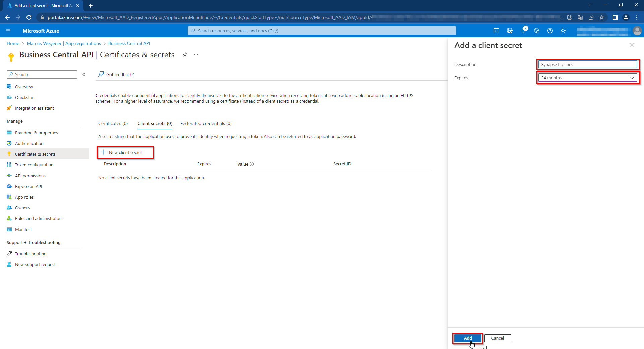
Task: Click the Add button
Action: (468, 338)
